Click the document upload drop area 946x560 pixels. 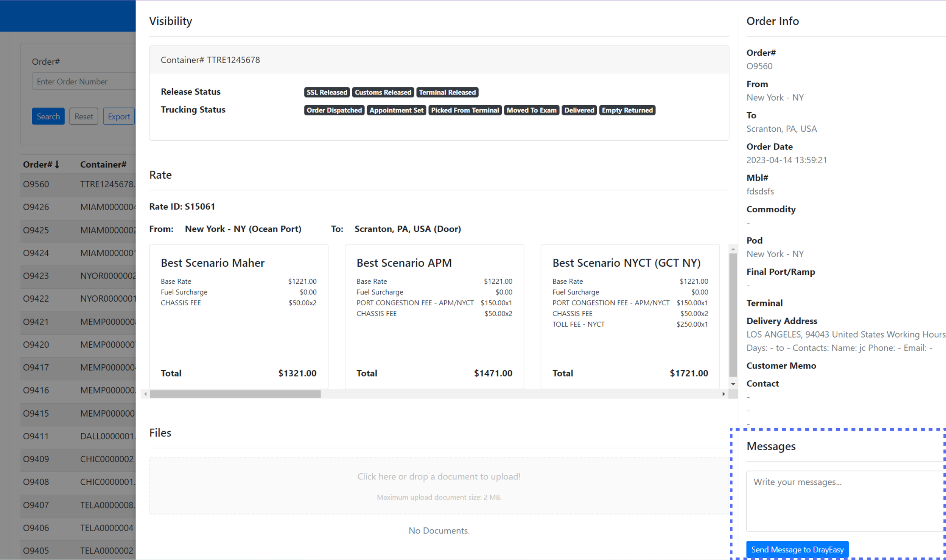click(x=439, y=486)
